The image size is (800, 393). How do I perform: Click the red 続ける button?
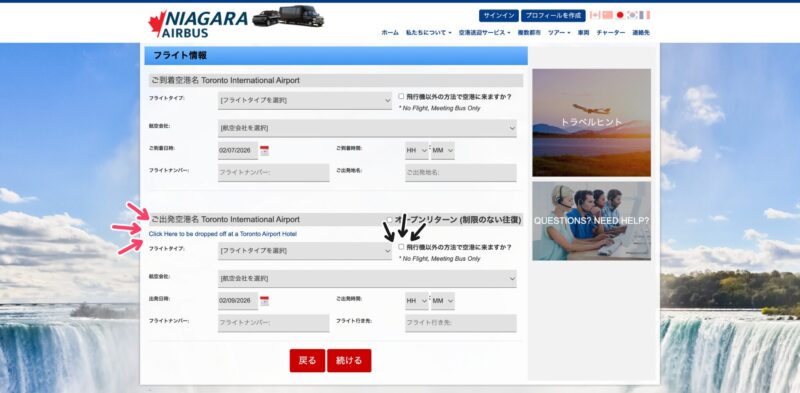click(x=349, y=360)
